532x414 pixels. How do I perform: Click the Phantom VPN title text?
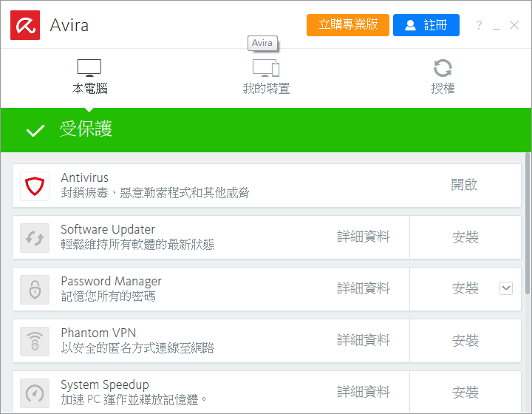[98, 333]
